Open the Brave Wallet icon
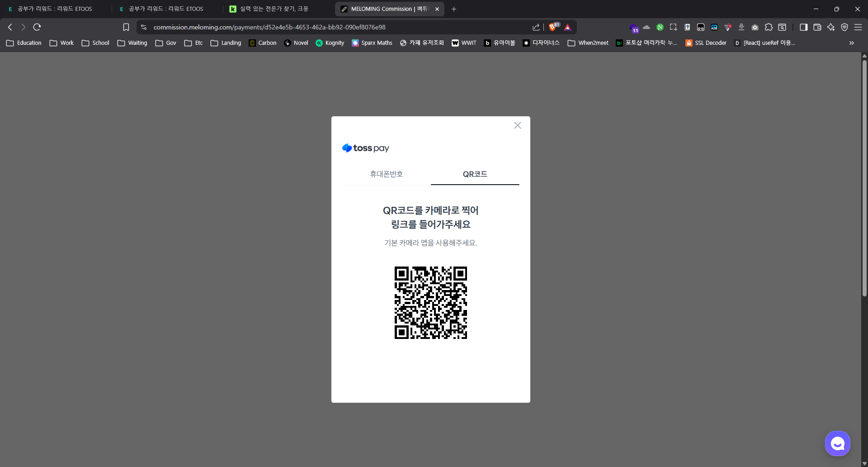This screenshot has width=868, height=467. (817, 27)
